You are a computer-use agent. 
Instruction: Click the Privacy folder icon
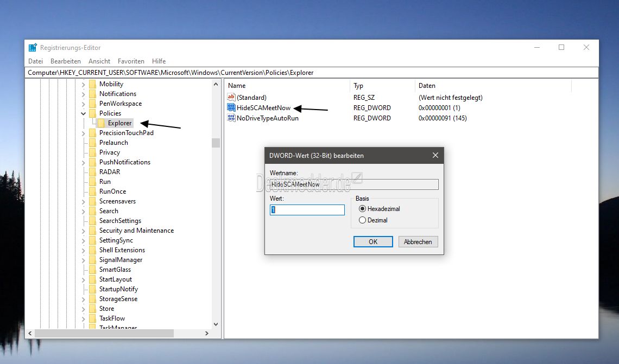coord(92,152)
